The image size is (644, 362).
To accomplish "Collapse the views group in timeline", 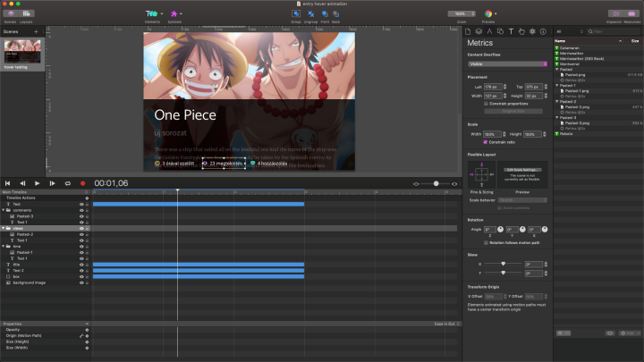I will coord(4,228).
